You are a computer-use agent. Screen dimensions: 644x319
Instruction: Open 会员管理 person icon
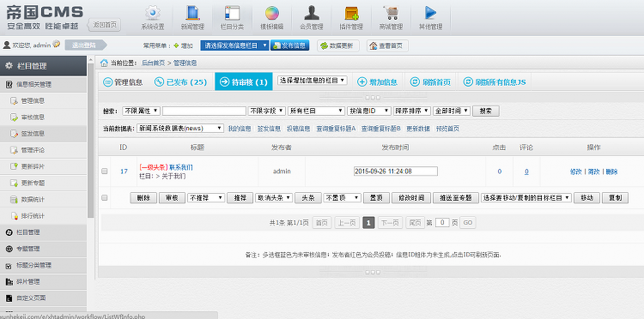point(311,12)
